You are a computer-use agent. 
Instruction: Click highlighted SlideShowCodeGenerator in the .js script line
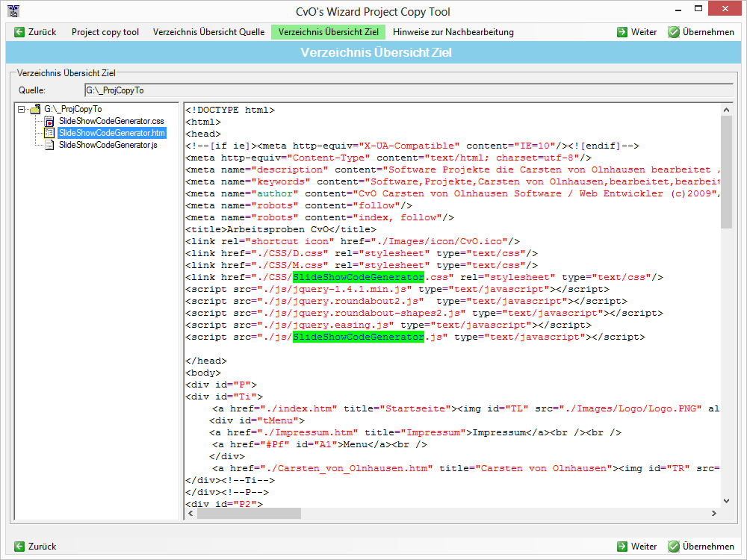click(x=359, y=337)
